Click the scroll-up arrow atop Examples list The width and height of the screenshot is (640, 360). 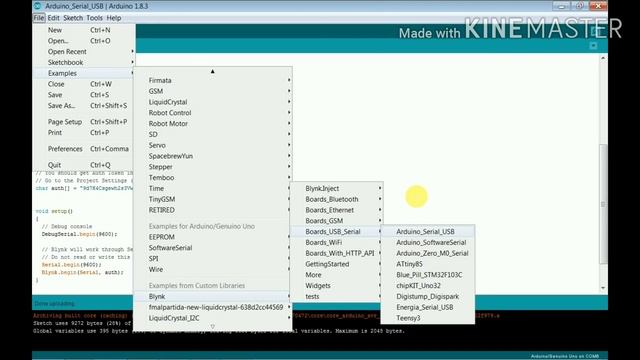pos(213,71)
